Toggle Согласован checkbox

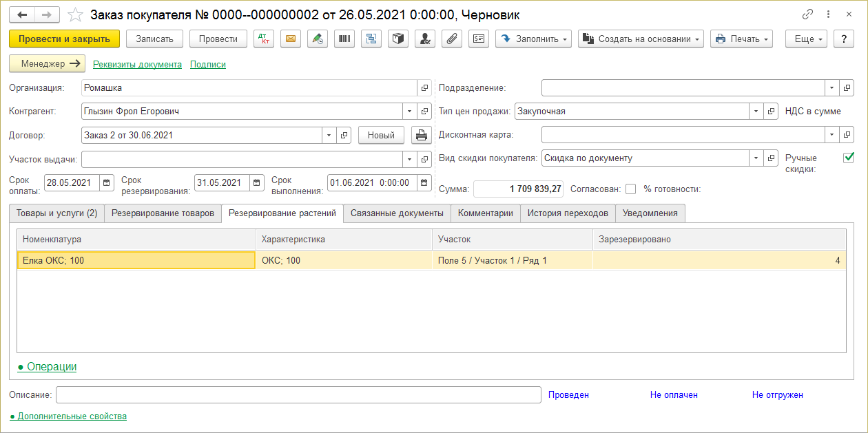pyautogui.click(x=630, y=189)
